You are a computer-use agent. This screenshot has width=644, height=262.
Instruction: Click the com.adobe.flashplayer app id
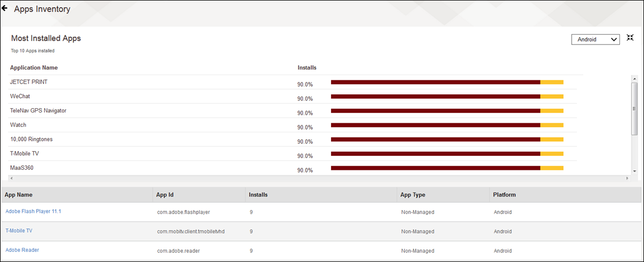pos(183,212)
